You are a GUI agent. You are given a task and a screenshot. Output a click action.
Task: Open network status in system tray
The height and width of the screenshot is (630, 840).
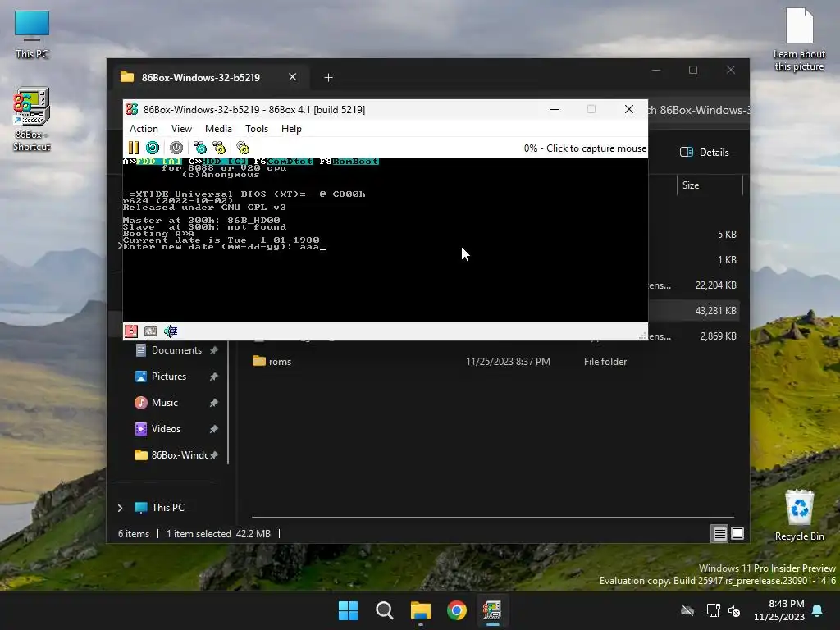713,610
